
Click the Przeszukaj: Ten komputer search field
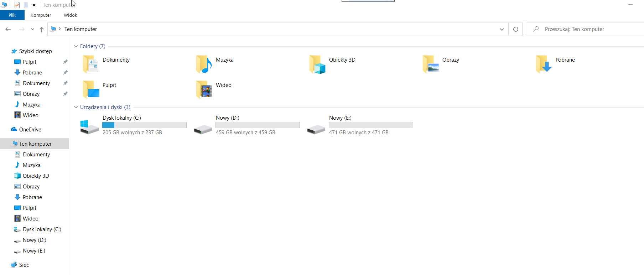coord(586,29)
